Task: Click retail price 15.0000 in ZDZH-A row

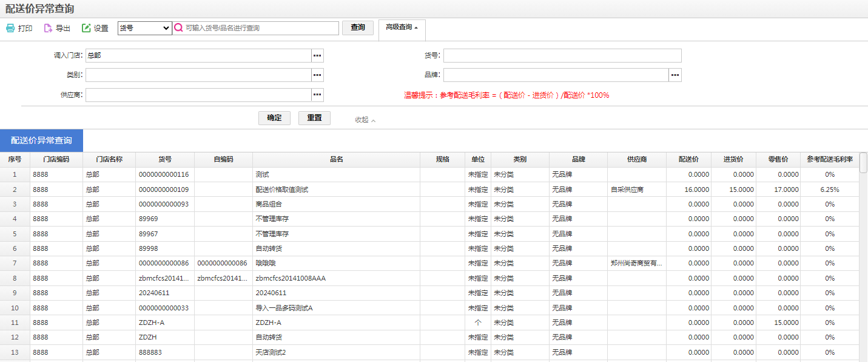Action: [786, 323]
